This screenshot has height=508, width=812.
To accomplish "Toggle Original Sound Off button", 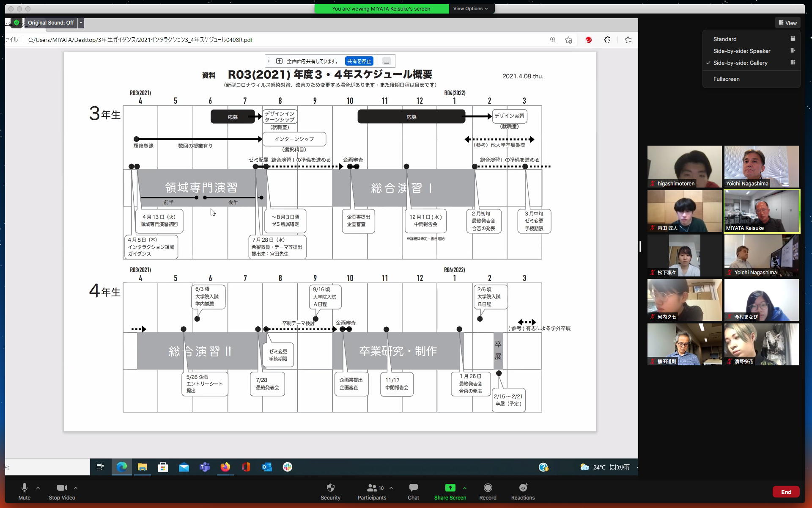I will (x=51, y=23).
